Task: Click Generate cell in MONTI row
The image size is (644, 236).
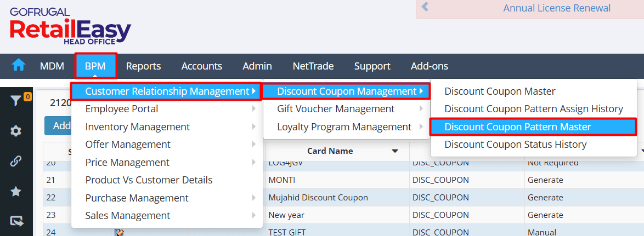Action: click(x=584, y=180)
